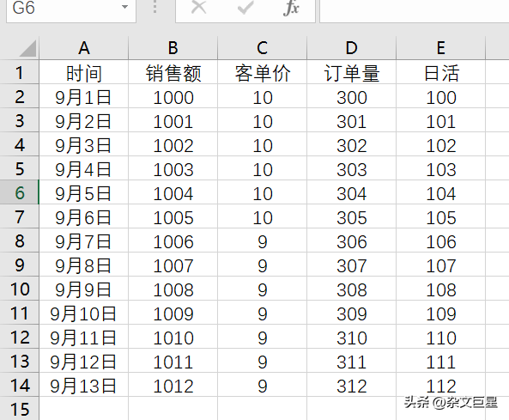Screen dimensions: 509x420
Task: Select column E header
Action: click(441, 48)
